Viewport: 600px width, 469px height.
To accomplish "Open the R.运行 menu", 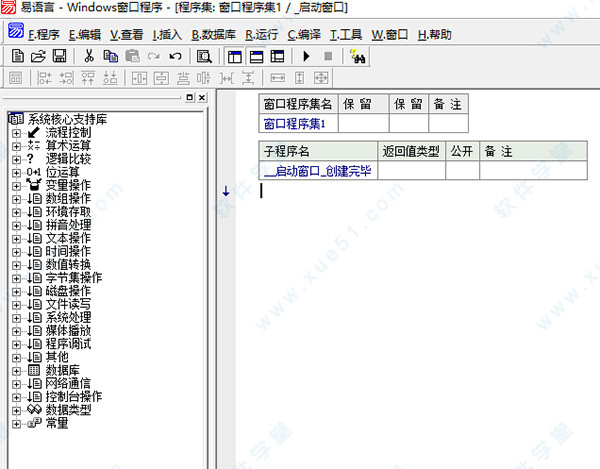I will [x=261, y=35].
